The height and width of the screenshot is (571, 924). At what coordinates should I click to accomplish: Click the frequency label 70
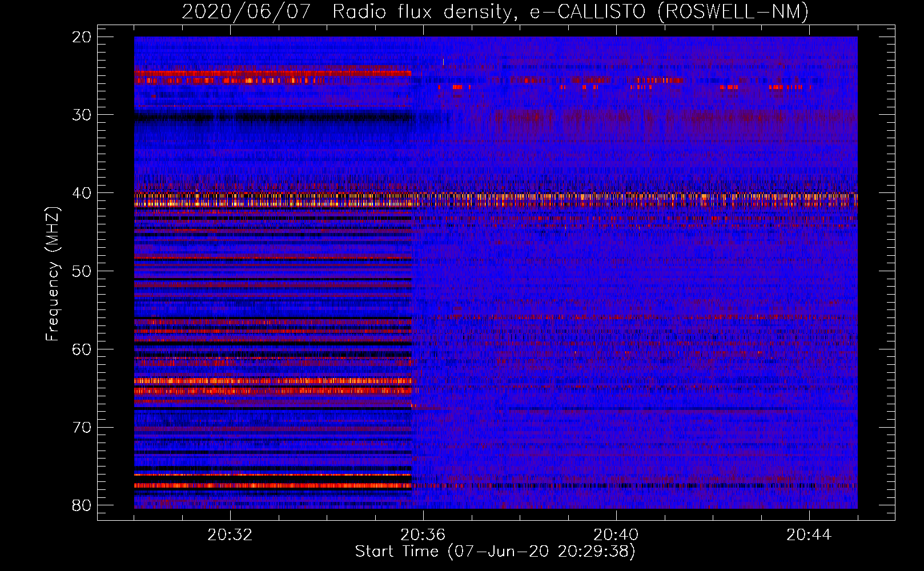coord(82,428)
